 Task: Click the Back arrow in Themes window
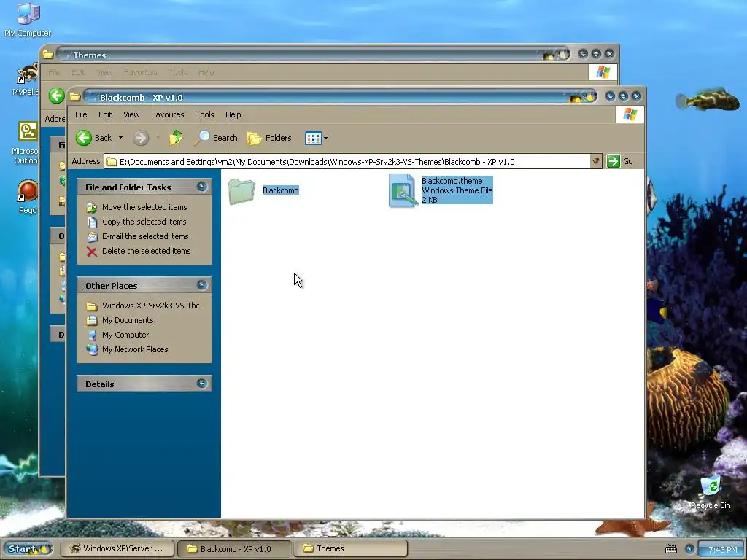56,96
